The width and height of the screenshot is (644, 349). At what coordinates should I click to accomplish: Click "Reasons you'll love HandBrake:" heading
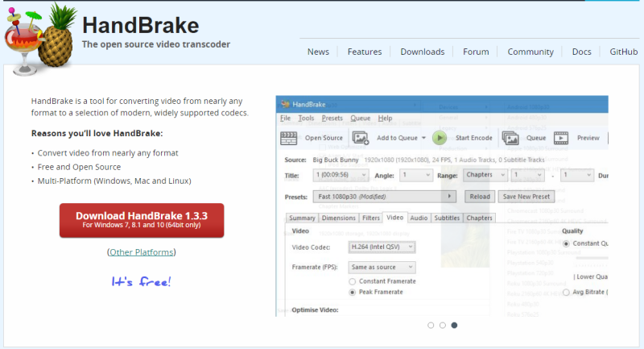tap(97, 134)
